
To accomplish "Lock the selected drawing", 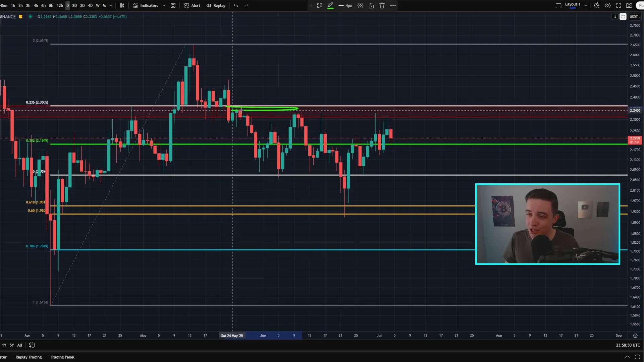I will (x=371, y=5).
